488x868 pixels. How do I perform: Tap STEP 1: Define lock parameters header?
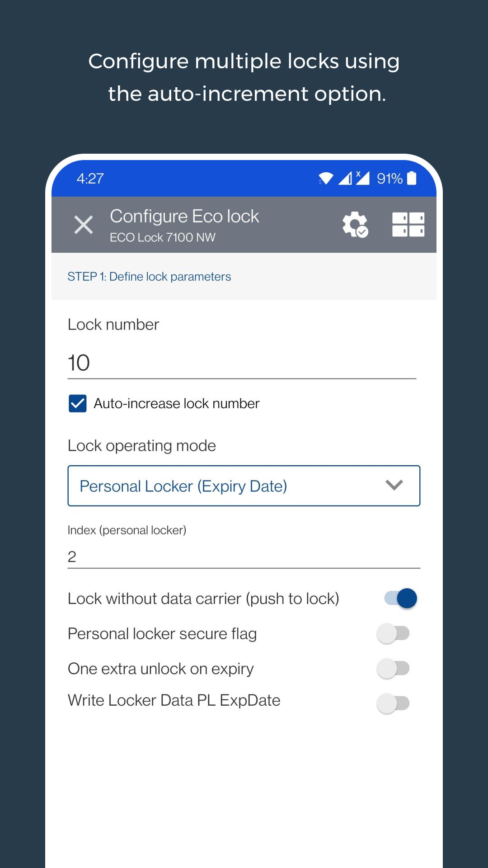[x=149, y=276]
